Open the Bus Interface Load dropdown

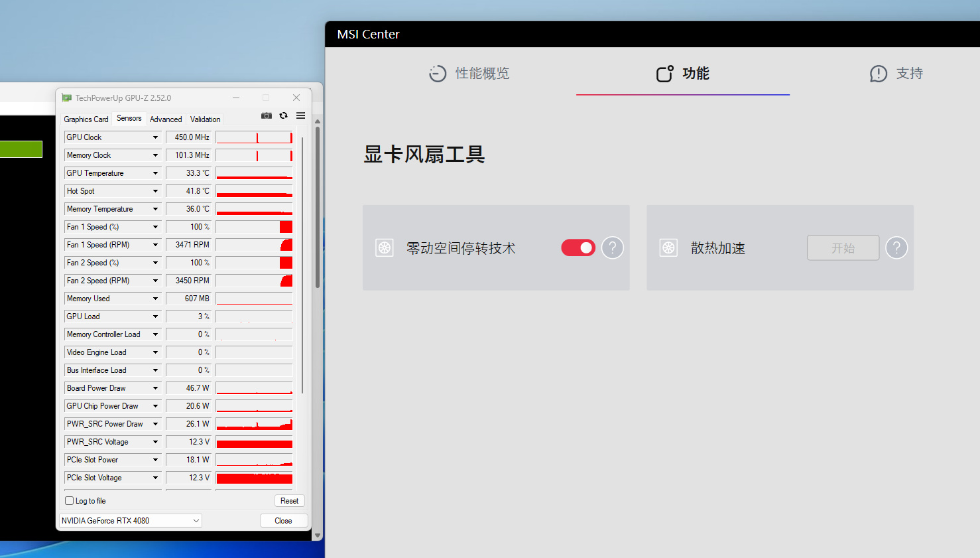[x=155, y=370]
